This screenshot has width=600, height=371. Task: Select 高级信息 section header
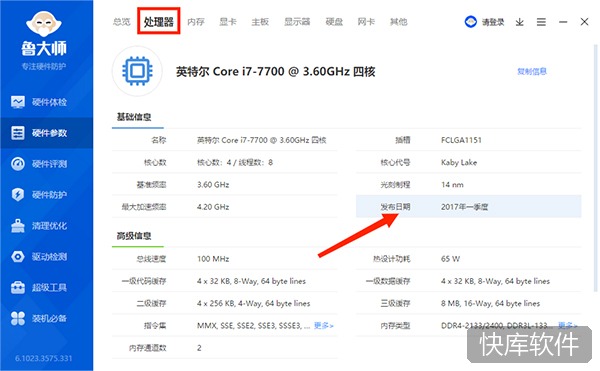134,236
